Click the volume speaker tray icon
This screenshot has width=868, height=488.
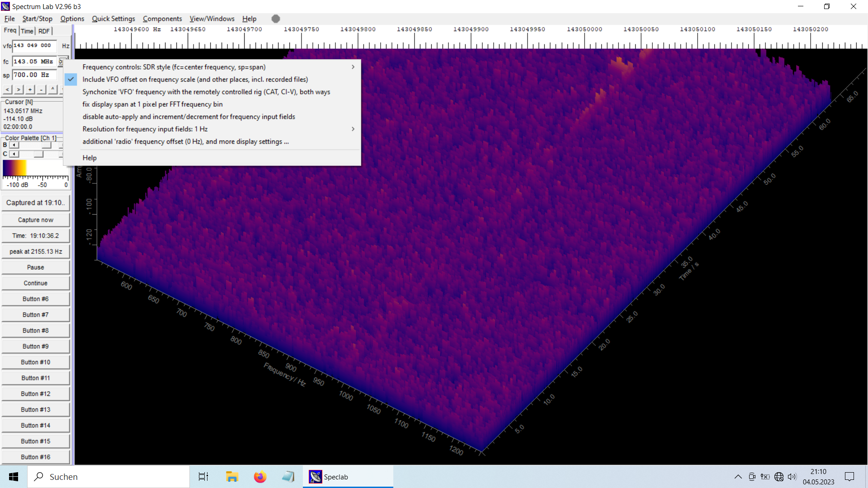(792, 477)
